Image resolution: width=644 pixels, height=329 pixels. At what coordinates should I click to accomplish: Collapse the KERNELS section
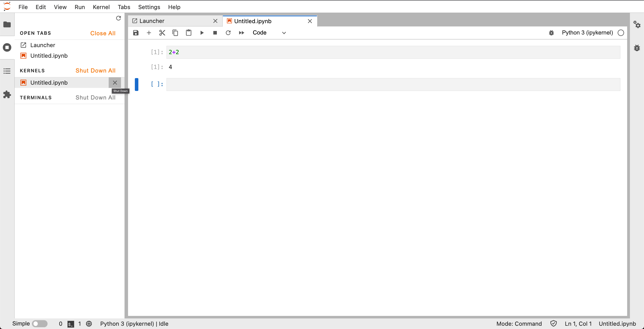(32, 71)
